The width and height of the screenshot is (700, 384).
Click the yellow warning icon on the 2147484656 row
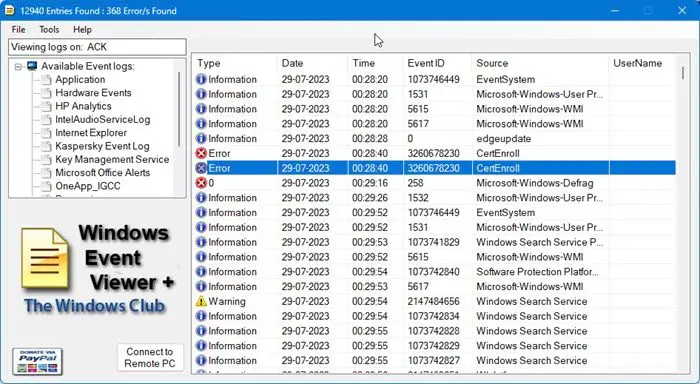pyautogui.click(x=201, y=301)
